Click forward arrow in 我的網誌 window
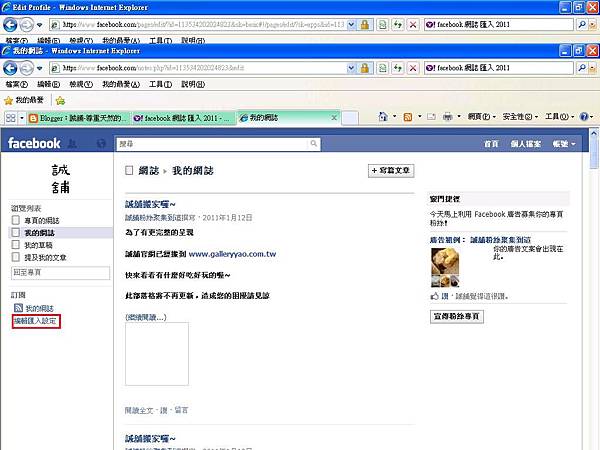The image size is (600, 450). (x=26, y=68)
